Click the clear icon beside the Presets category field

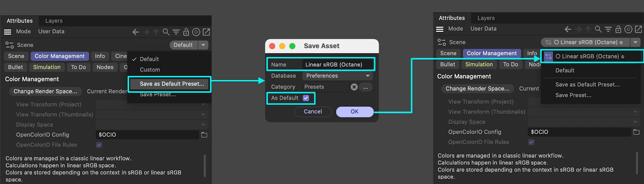[x=354, y=87]
